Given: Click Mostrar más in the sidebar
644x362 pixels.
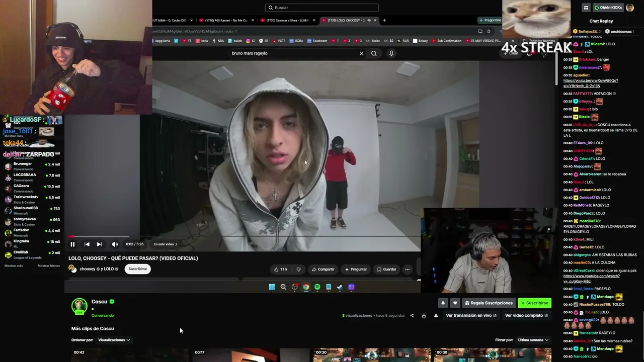Looking at the screenshot, I should coord(14,266).
